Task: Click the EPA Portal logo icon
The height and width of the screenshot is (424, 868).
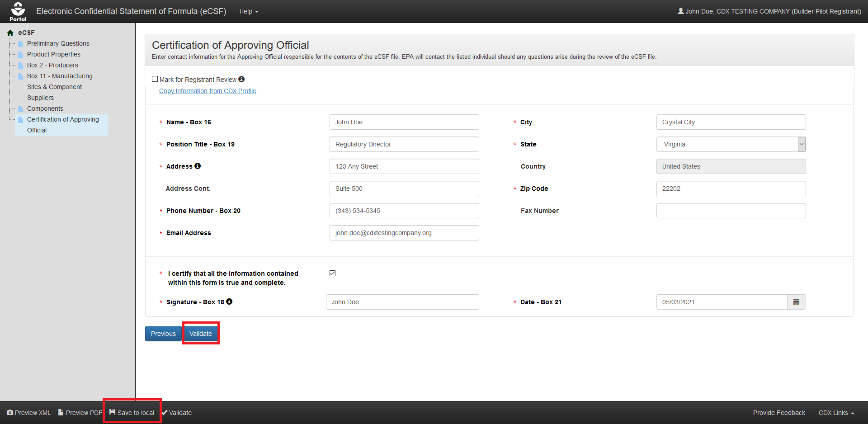Action: 18,11
